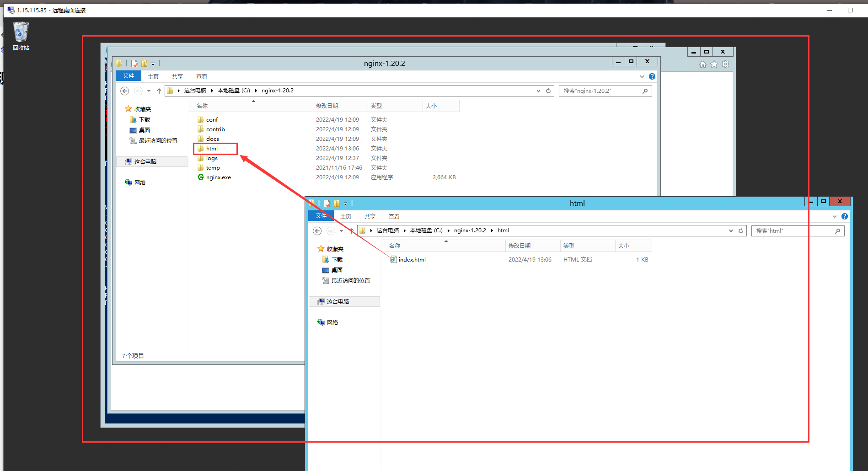
Task: Refresh the nginx-1.20.2 folder view
Action: click(548, 91)
